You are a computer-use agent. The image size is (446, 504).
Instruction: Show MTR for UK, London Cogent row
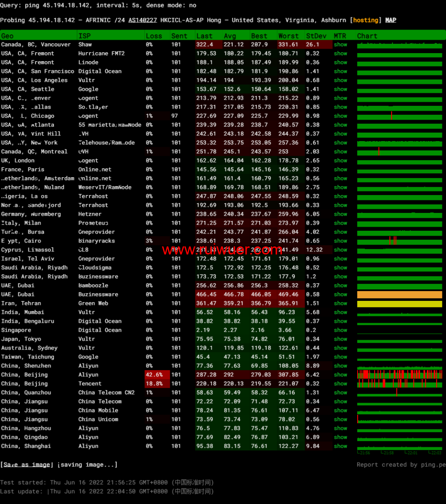pyautogui.click(x=340, y=161)
